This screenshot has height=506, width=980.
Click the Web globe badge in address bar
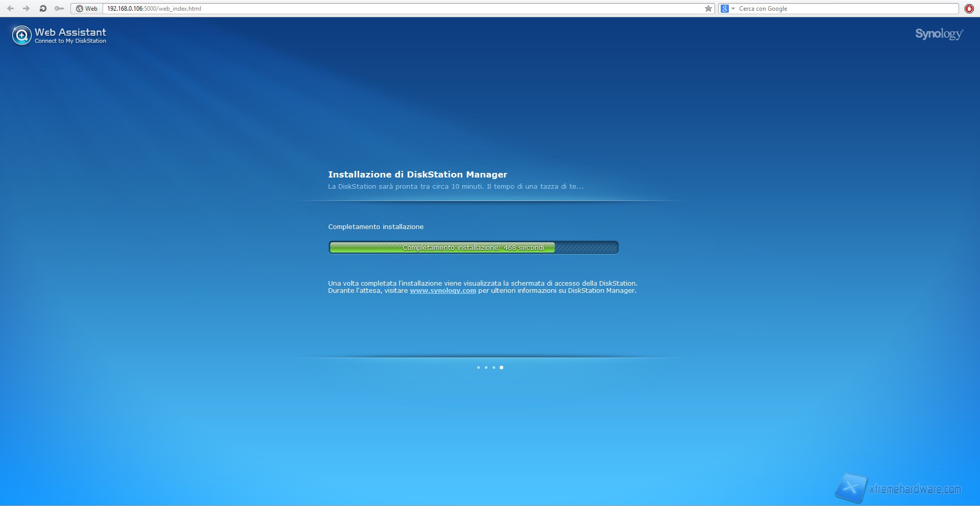pyautogui.click(x=87, y=9)
